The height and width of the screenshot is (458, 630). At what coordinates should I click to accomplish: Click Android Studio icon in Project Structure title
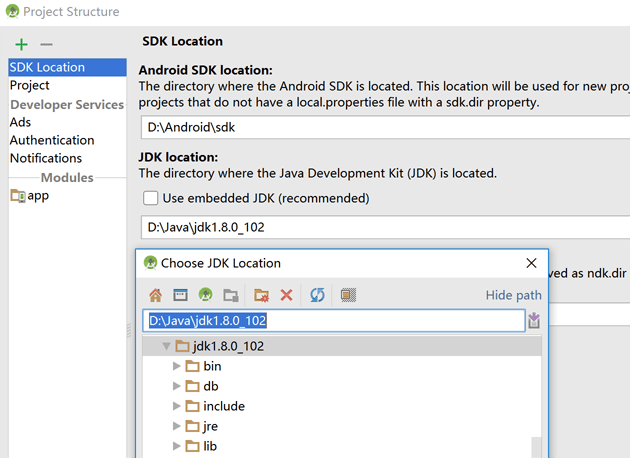(x=12, y=11)
